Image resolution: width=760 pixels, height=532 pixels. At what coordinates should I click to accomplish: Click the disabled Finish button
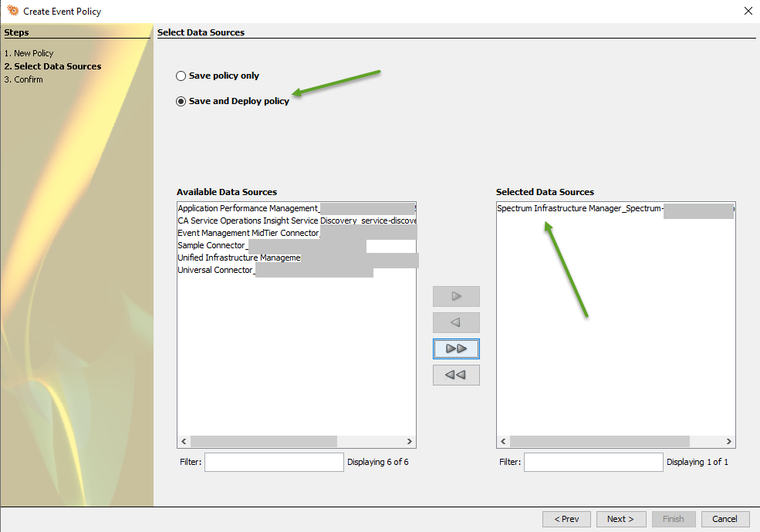[674, 519]
